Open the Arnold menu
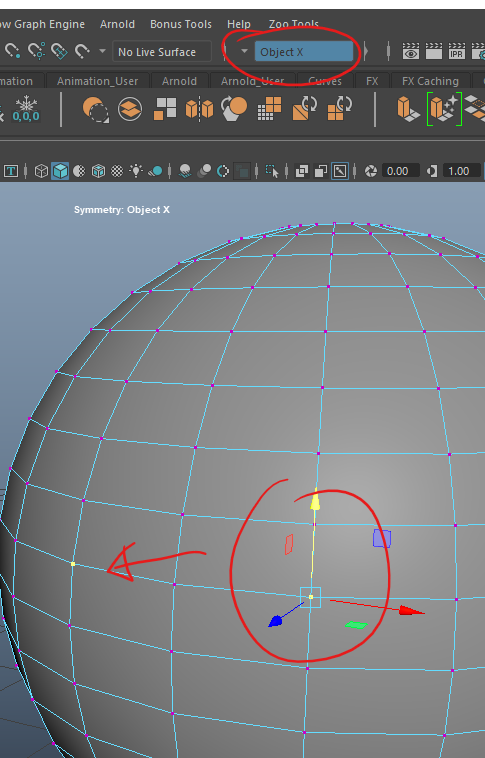This screenshot has height=758, width=485. (x=117, y=24)
